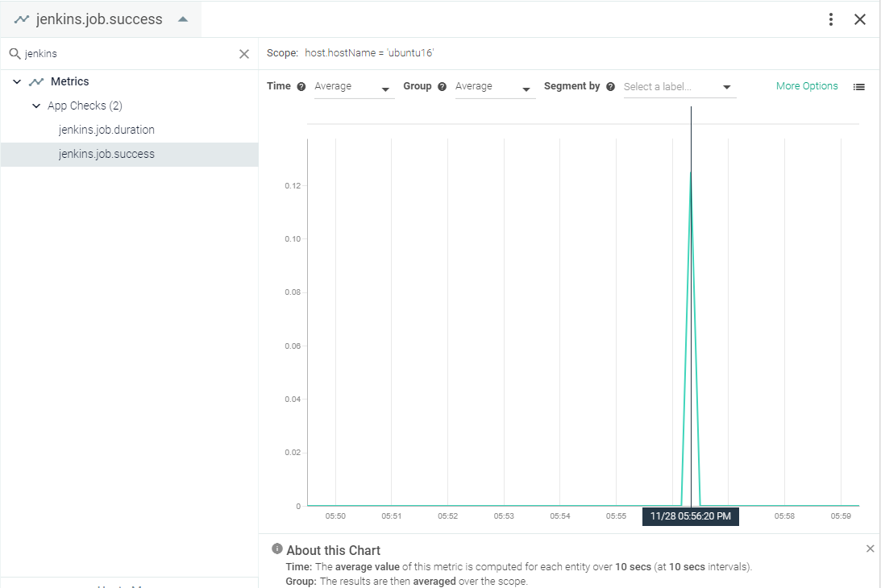Click the 0.06 y-axis label
The width and height of the screenshot is (881, 588).
pos(293,346)
